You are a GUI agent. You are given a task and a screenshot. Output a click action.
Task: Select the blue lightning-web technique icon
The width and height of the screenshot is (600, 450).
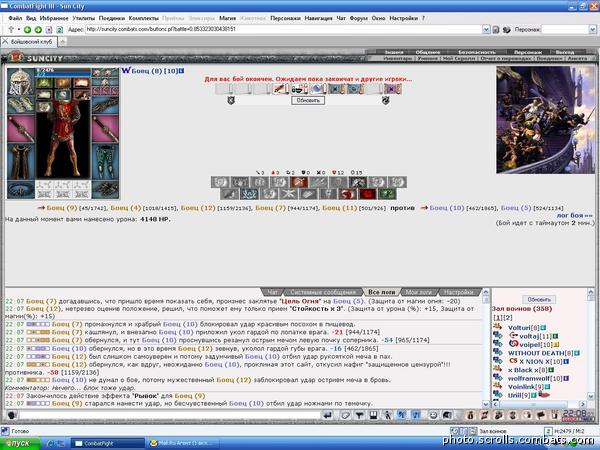coord(249,194)
